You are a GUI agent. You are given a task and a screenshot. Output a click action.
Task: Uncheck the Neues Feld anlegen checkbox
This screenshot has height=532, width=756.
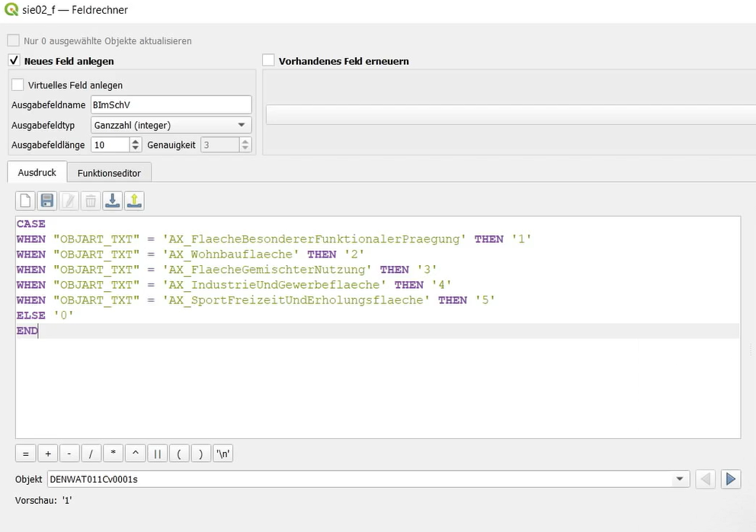[14, 60]
